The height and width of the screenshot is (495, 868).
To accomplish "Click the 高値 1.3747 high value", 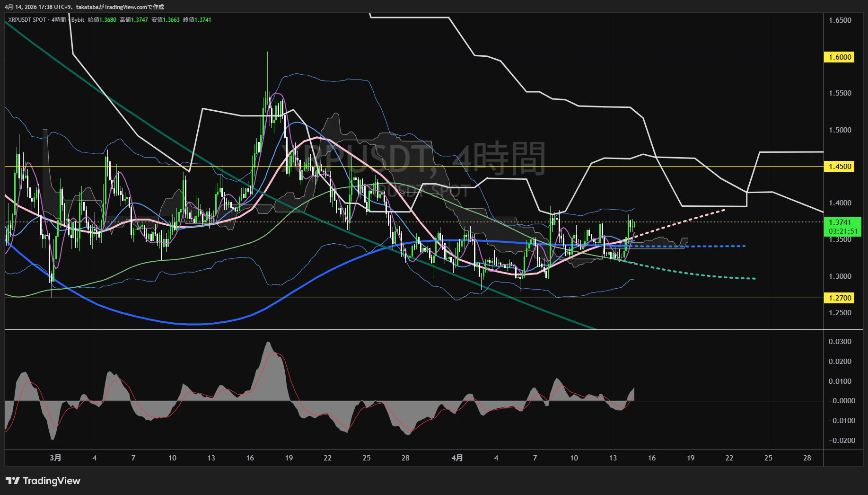I will pos(134,20).
